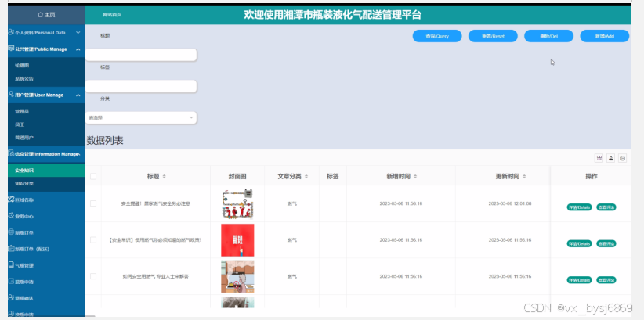644x320 pixels.
Task: Click the 封面图 column header
Action: point(237,176)
